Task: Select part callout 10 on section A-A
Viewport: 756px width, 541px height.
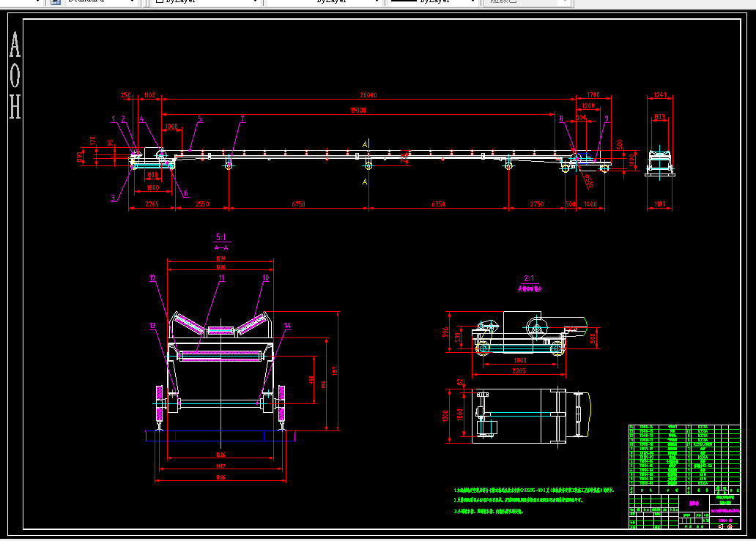Action: click(266, 278)
